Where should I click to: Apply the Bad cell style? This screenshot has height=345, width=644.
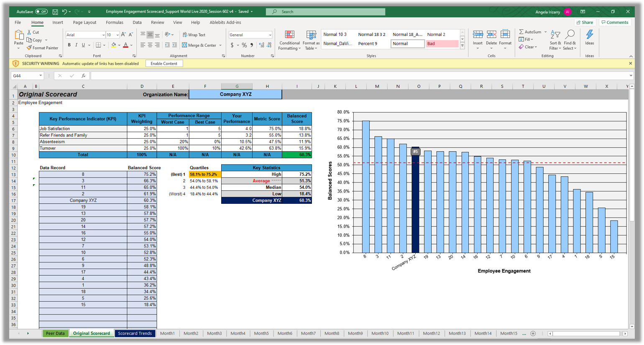tap(442, 43)
